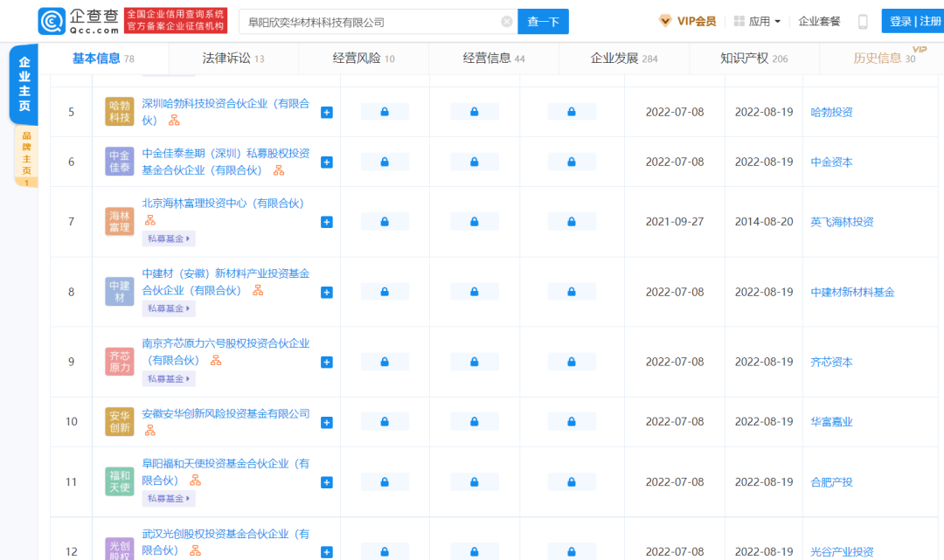Switch to 基本信息 tab
944x560 pixels.
(103, 59)
